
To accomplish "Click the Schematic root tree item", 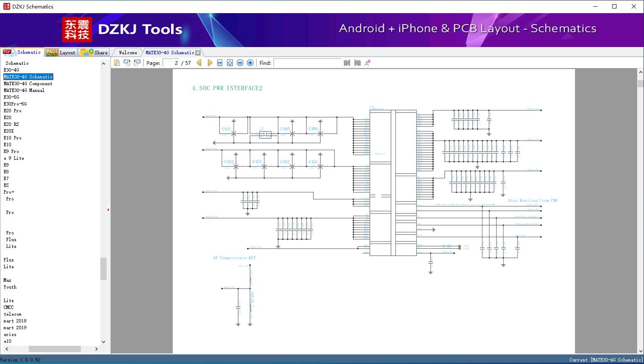I will pyautogui.click(x=17, y=63).
